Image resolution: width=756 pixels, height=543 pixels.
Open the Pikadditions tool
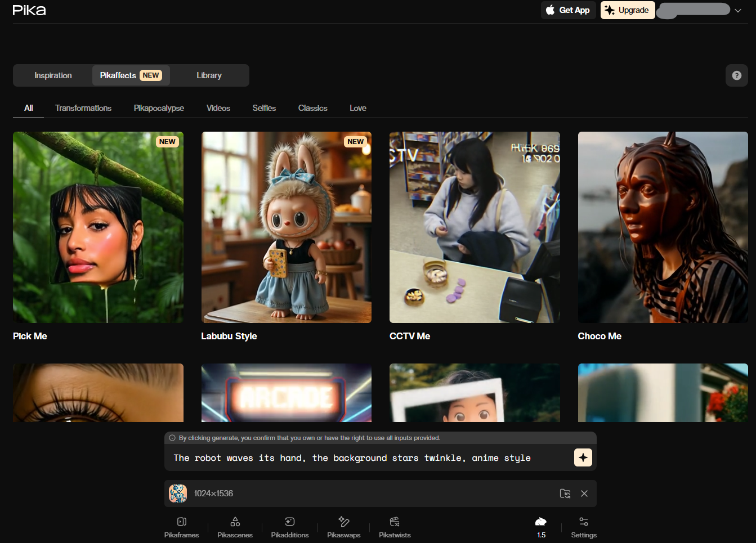(289, 527)
